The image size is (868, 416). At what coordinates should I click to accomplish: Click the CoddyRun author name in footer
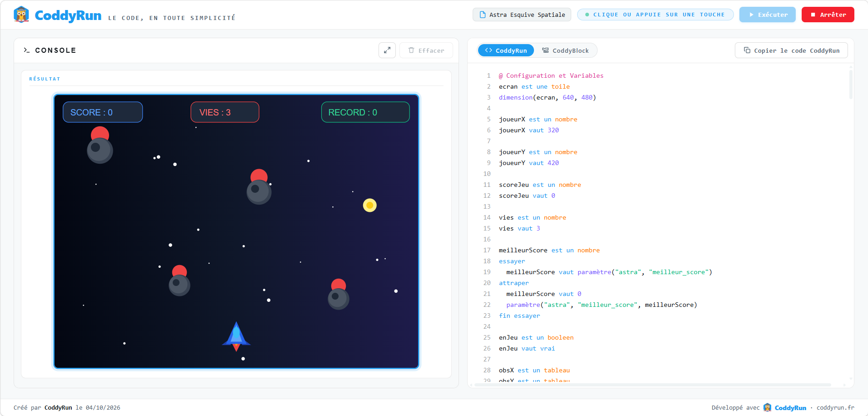point(58,408)
